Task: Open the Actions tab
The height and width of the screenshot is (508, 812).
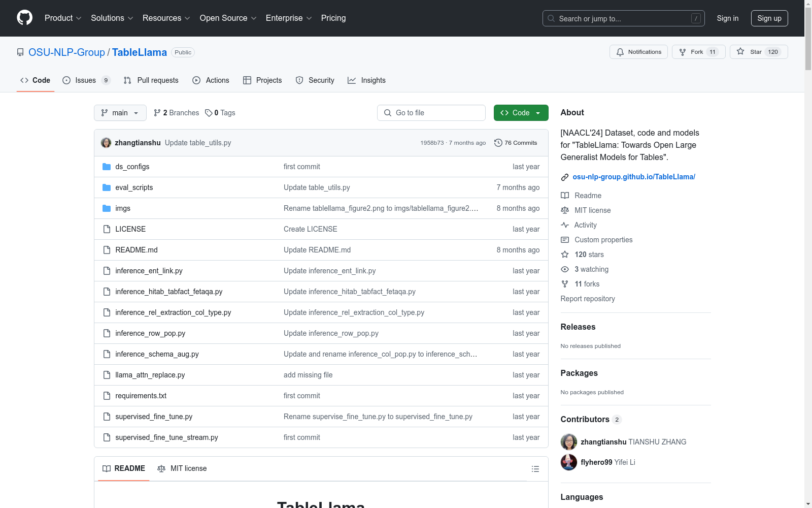Action: pyautogui.click(x=211, y=80)
